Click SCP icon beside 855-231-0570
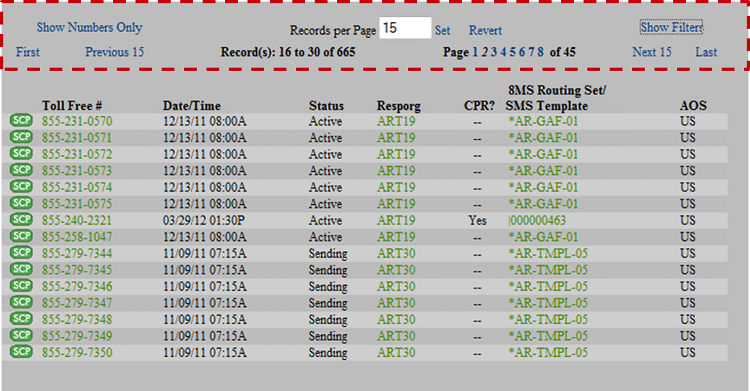The width and height of the screenshot is (750, 391). coord(21,120)
